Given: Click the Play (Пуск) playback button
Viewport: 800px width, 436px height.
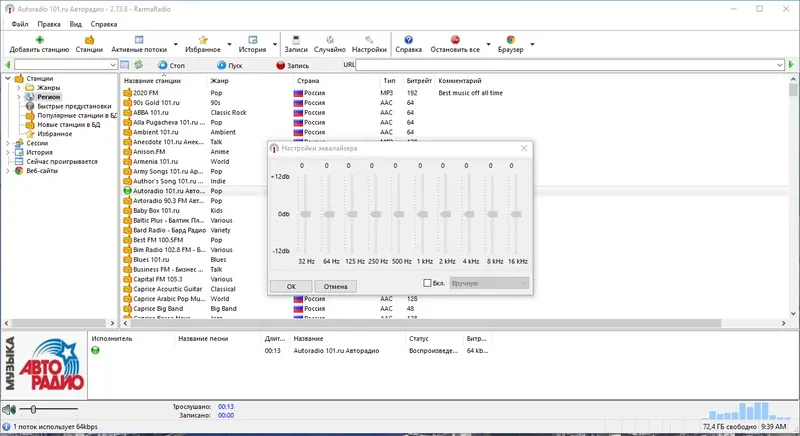Looking at the screenshot, I should [x=230, y=65].
